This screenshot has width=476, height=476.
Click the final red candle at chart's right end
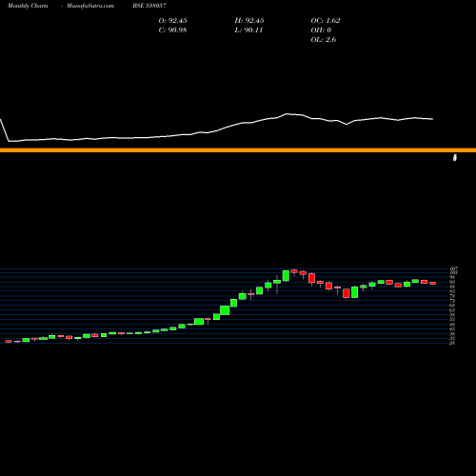pos(433,283)
